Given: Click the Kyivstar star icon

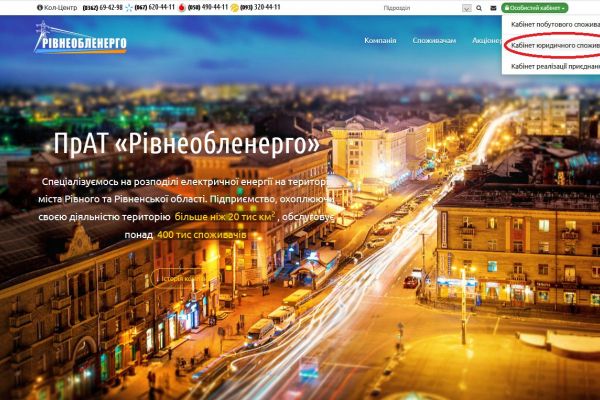Looking at the screenshot, I should click(129, 7).
